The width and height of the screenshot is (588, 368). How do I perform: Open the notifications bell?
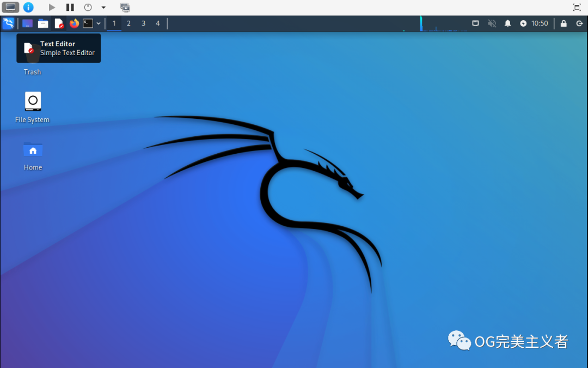[508, 23]
